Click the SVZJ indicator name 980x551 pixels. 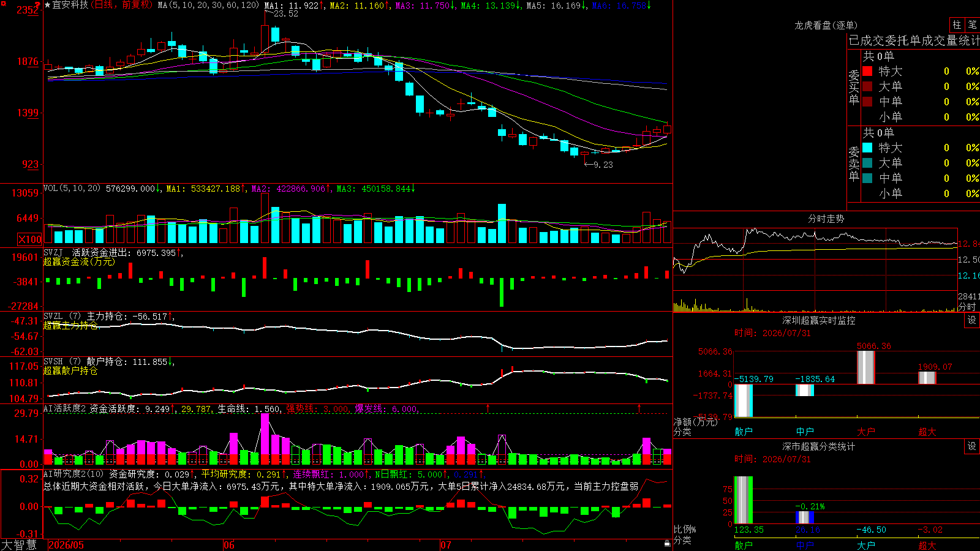(x=53, y=252)
